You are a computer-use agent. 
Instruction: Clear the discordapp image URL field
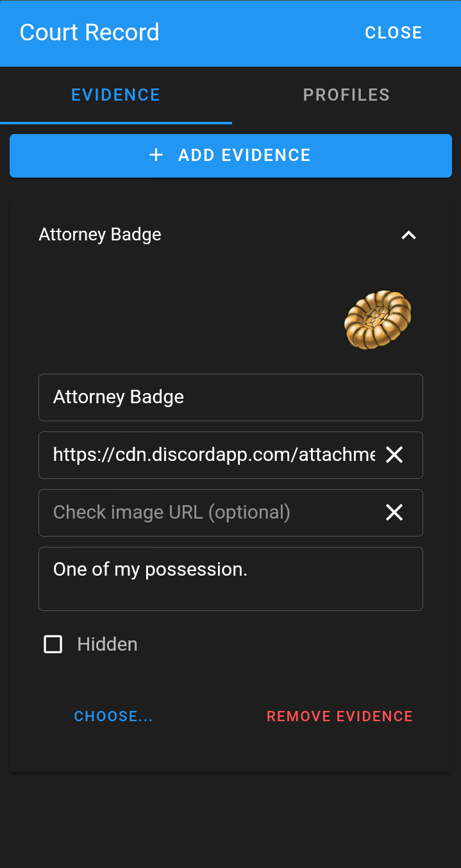394,455
